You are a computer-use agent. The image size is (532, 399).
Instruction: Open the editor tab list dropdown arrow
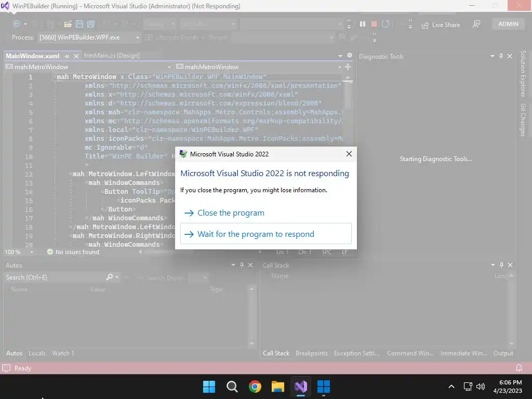point(340,56)
